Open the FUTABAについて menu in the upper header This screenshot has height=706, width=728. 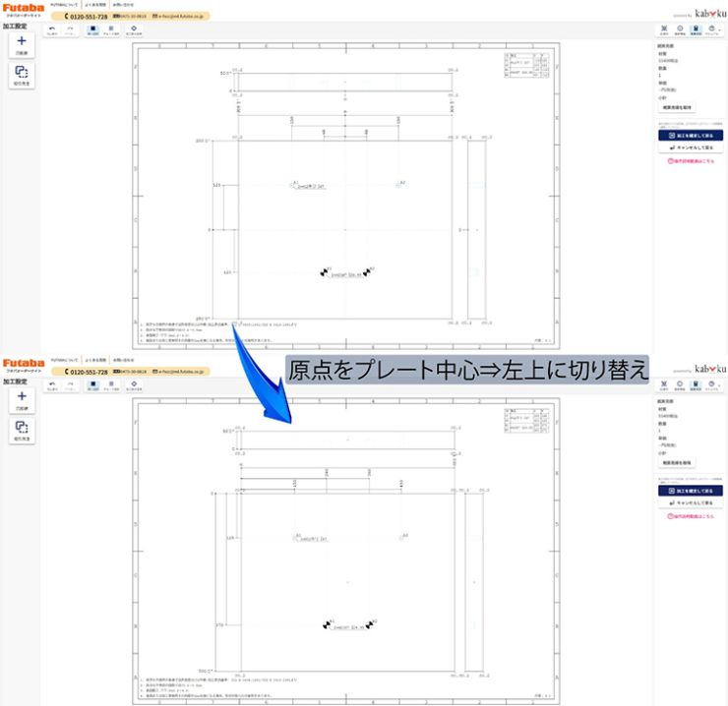(x=64, y=5)
